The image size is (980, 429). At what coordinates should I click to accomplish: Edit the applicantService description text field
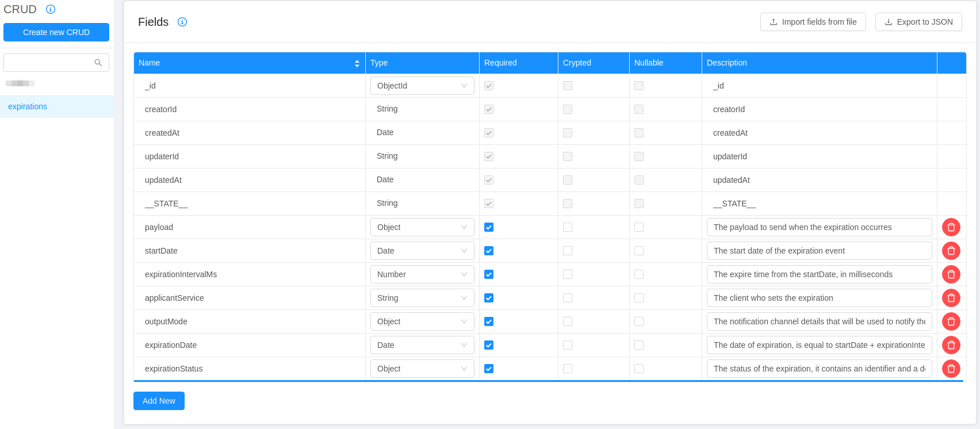pos(819,298)
